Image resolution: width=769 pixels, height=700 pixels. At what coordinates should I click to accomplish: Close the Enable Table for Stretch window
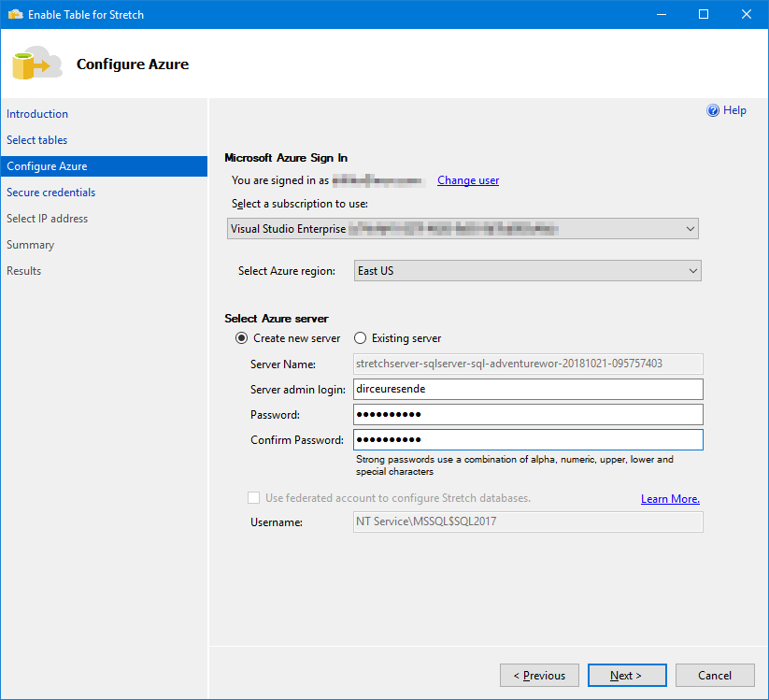tap(747, 14)
